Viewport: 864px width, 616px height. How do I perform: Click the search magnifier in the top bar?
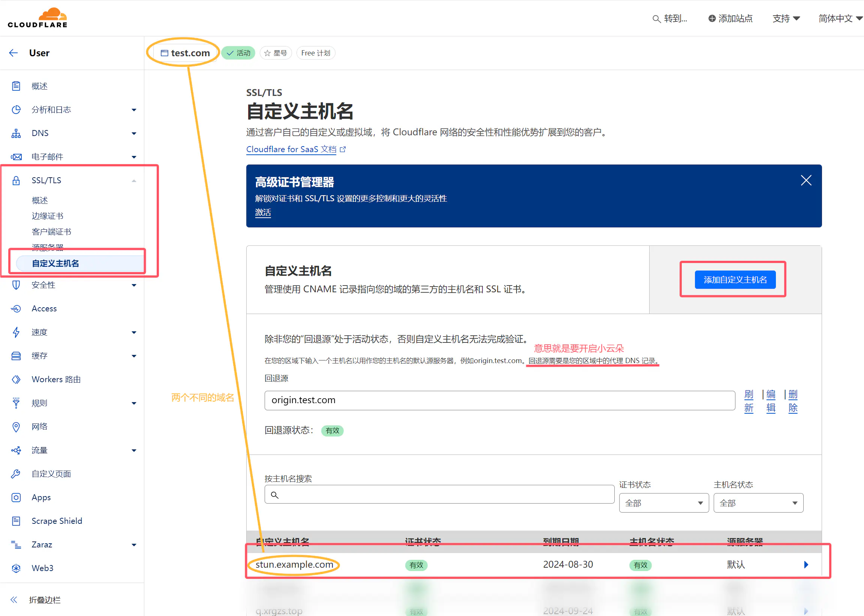click(656, 19)
